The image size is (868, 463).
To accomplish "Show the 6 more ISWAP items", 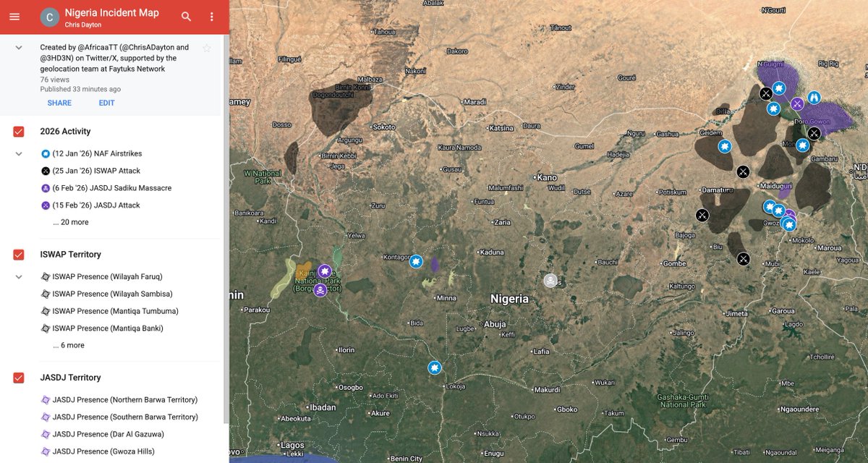I will 69,345.
